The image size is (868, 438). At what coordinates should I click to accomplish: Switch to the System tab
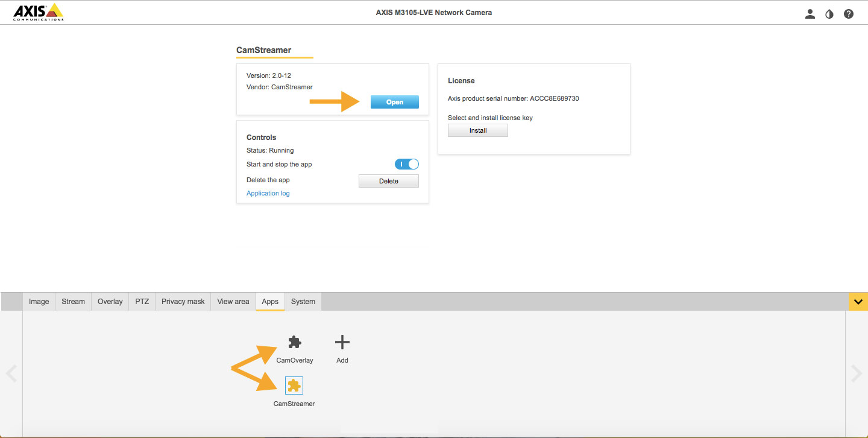[x=303, y=302]
